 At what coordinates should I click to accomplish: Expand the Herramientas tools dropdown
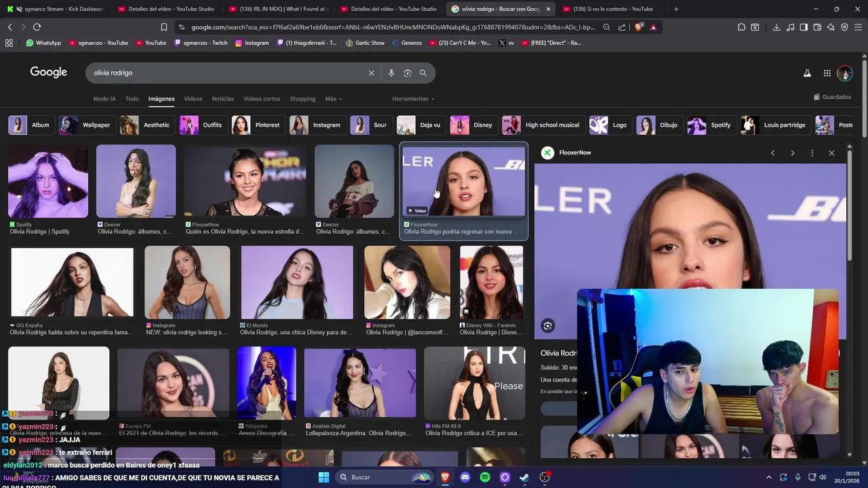(413, 99)
